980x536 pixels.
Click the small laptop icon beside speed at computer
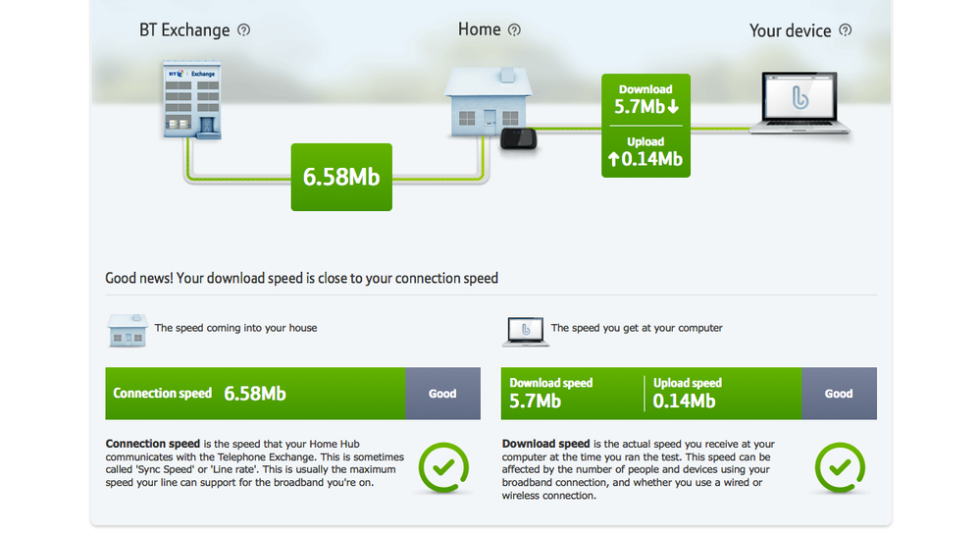click(x=526, y=332)
